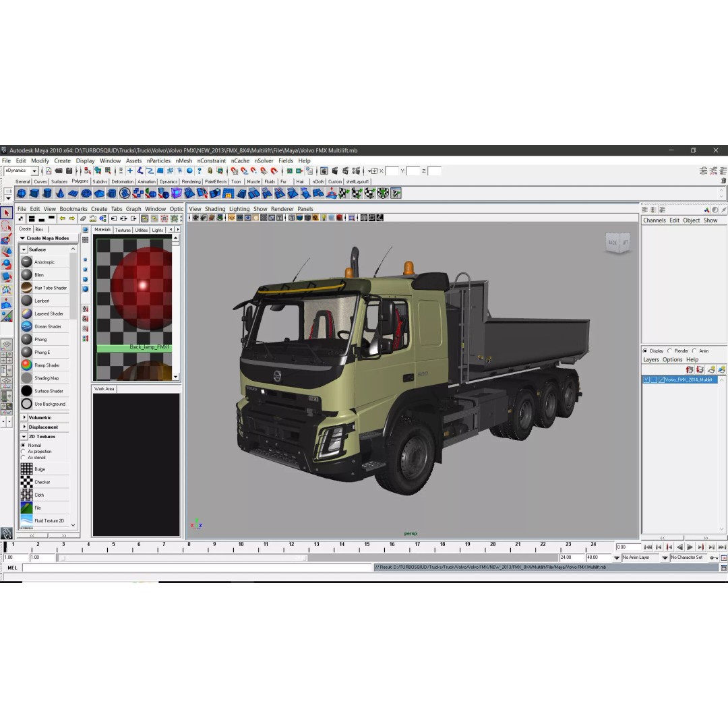This screenshot has height=728, width=728.
Task: Create polygon cylinder from shelf
Action: pos(47,193)
